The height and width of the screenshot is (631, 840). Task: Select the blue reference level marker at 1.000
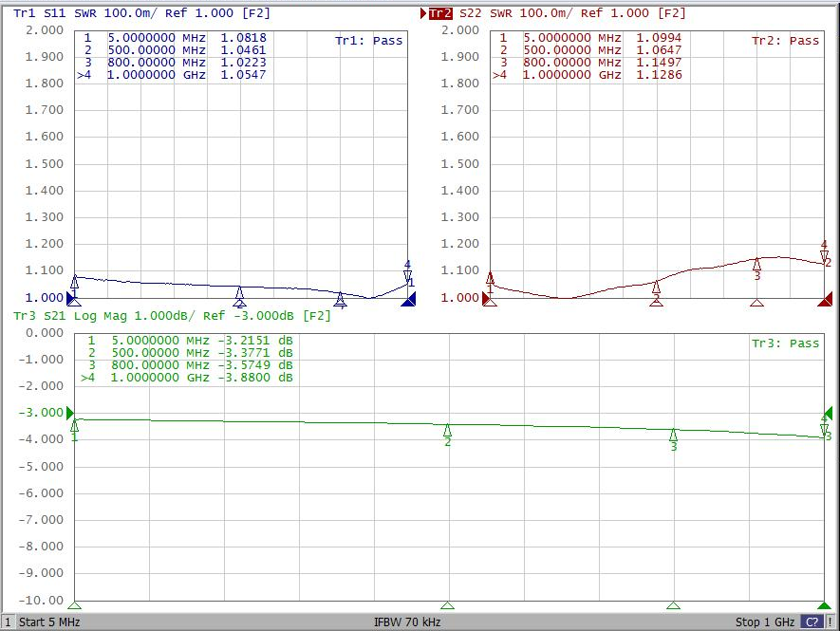(x=70, y=297)
